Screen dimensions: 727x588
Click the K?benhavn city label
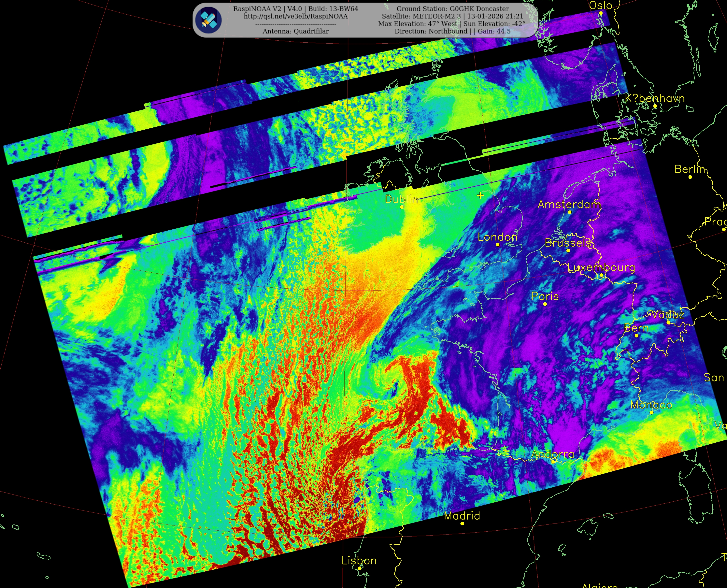point(655,99)
